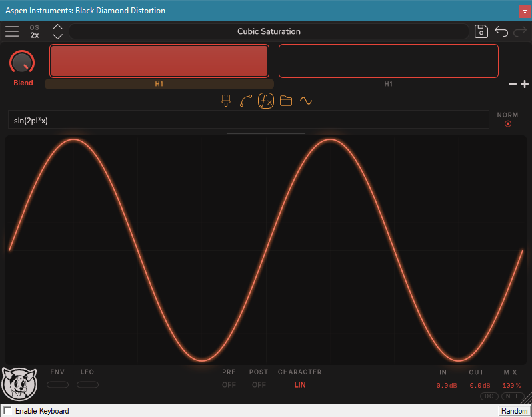Click the dog mascot logo
The height and width of the screenshot is (417, 532).
click(x=19, y=384)
